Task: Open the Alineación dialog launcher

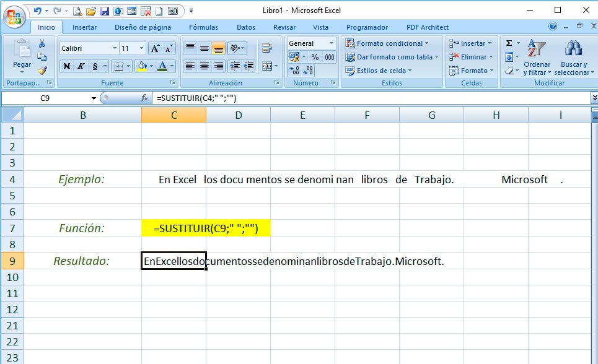Action: point(277,82)
